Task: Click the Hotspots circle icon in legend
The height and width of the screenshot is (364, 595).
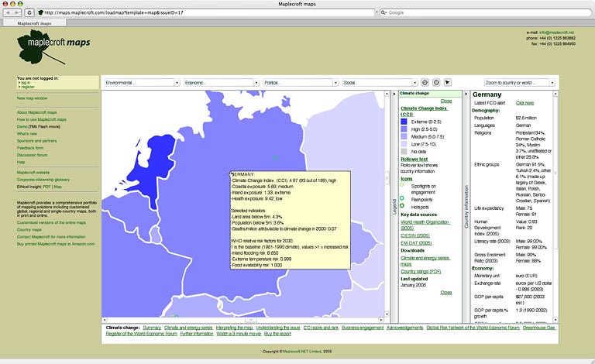Action: point(403,206)
